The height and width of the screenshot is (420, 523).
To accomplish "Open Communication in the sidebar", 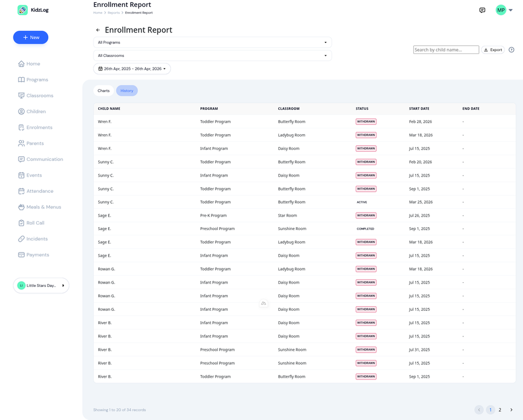I will click(40, 159).
